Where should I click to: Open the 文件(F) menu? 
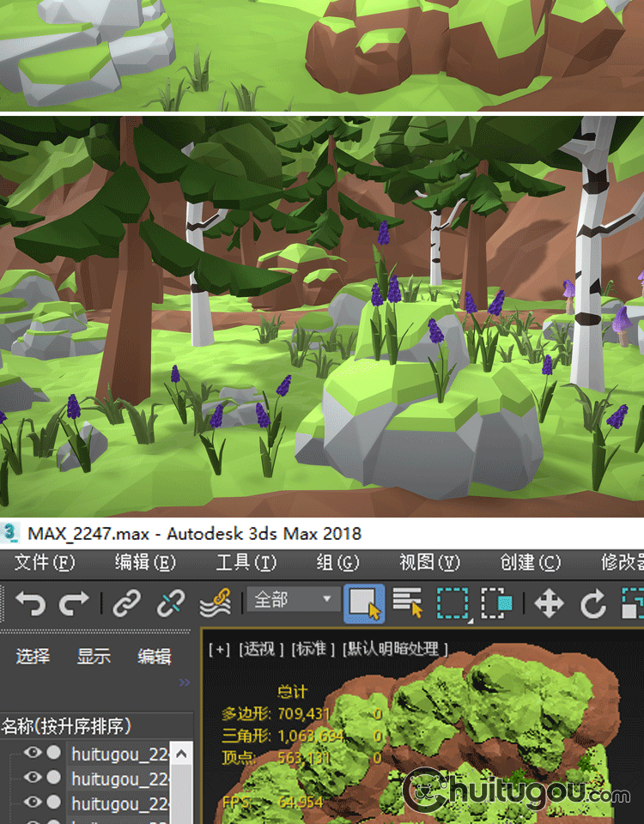(45, 562)
